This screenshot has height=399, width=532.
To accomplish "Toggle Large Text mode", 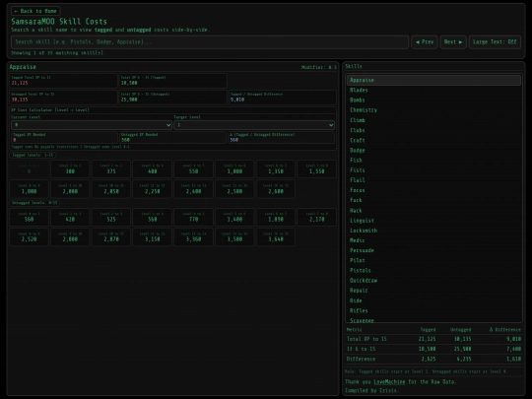I will point(495,42).
